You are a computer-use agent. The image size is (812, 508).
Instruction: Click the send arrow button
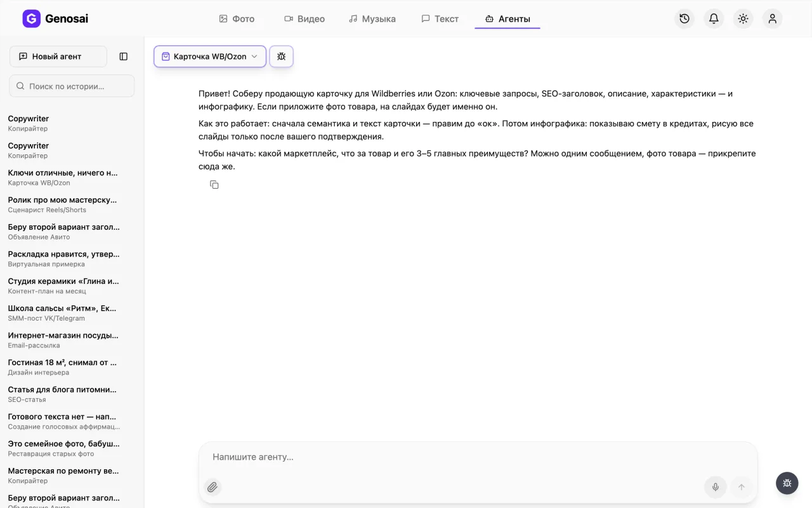[x=741, y=487]
